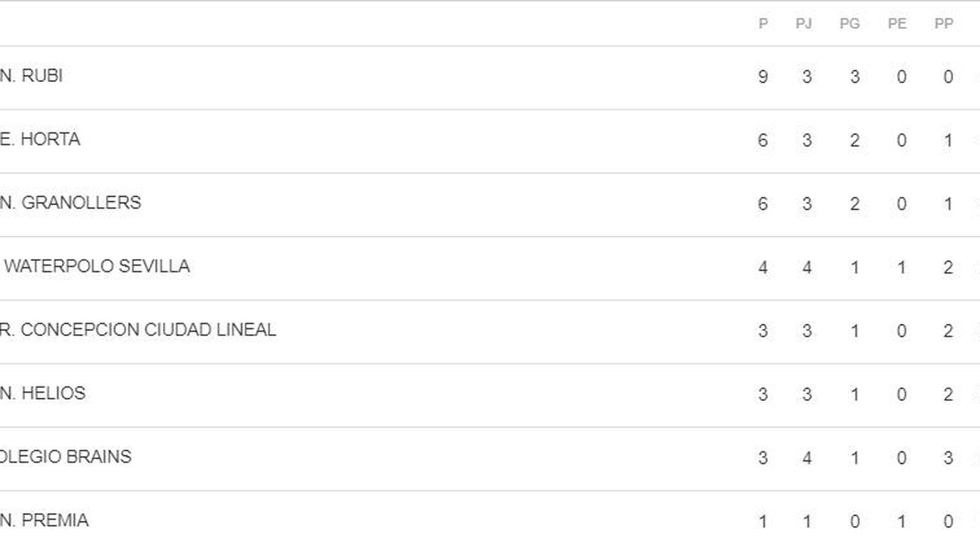Open the N. PREMIA team row
Viewport: 980px width, 551px height.
click(44, 520)
